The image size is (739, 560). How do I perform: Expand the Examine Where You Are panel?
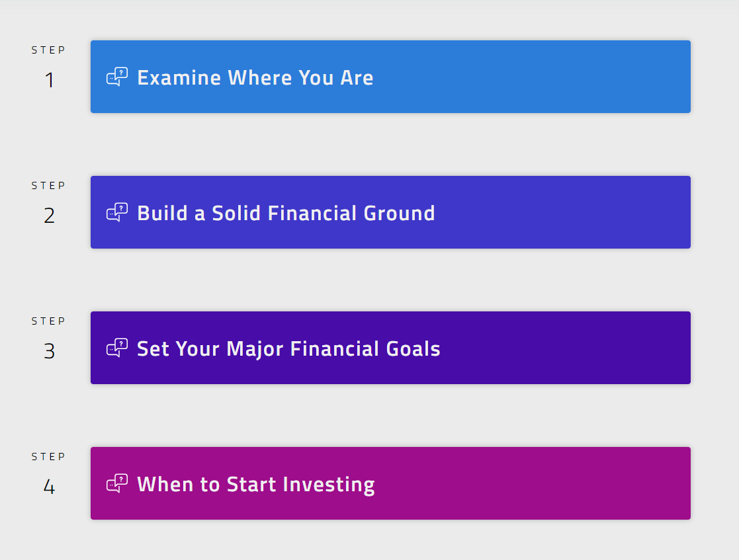click(x=255, y=78)
